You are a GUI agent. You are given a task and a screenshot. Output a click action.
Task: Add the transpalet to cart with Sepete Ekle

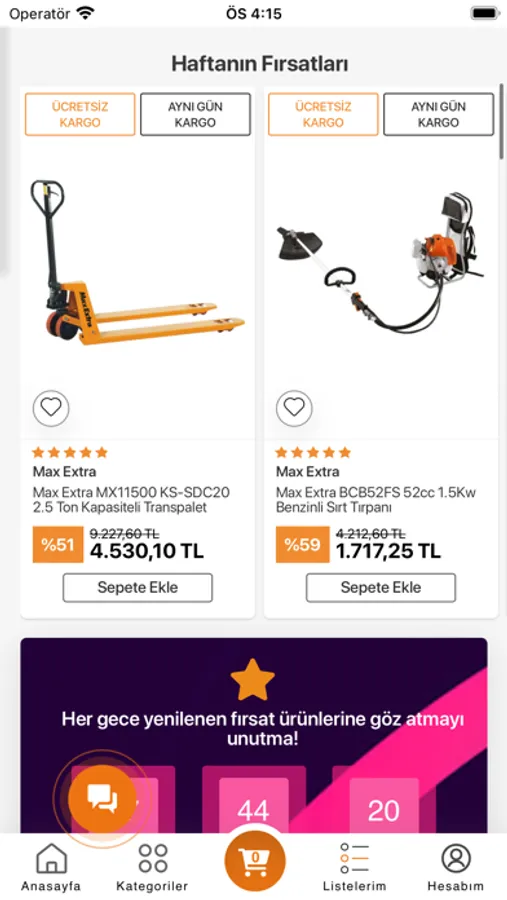(x=138, y=587)
